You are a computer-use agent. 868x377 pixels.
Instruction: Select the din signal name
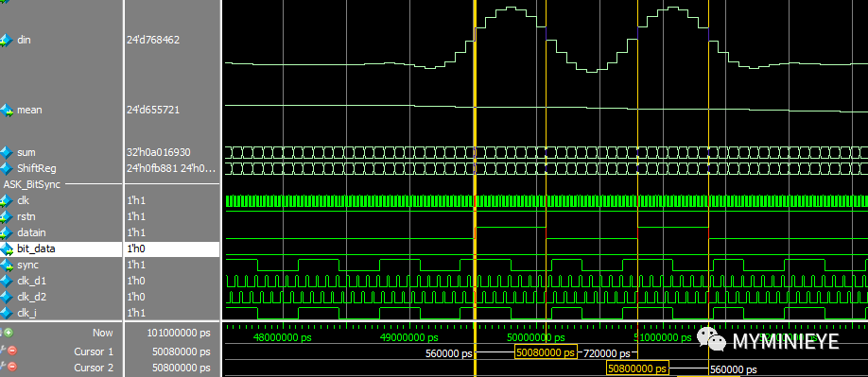pos(24,40)
